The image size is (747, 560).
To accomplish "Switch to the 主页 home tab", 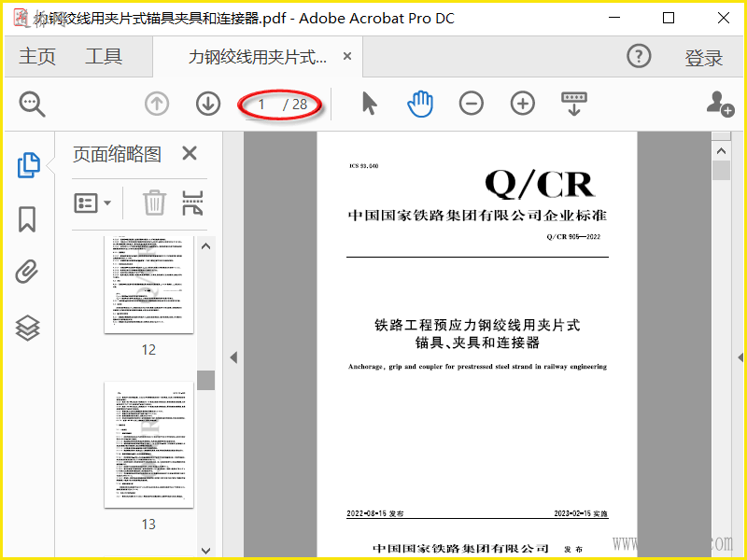I will tap(37, 56).
